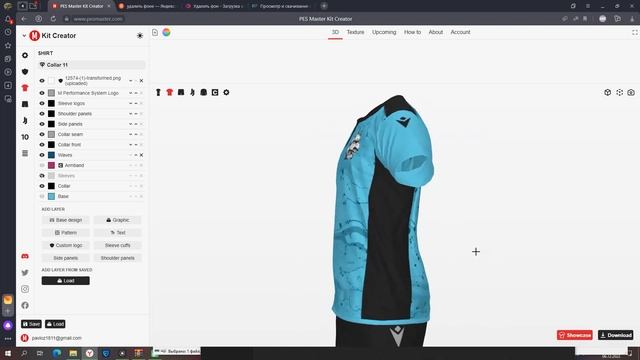Hide the Shoulder panels layer
This screenshot has width=640, height=360.
(x=42, y=113)
